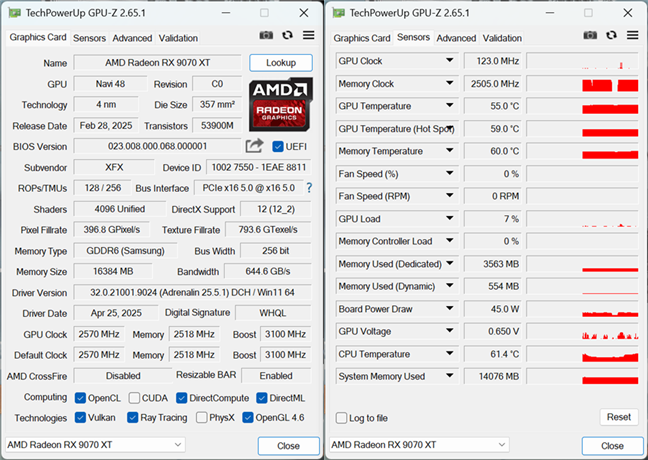Image resolution: width=648 pixels, height=460 pixels.
Task: Switch to Advanced tab in right window
Action: point(456,38)
